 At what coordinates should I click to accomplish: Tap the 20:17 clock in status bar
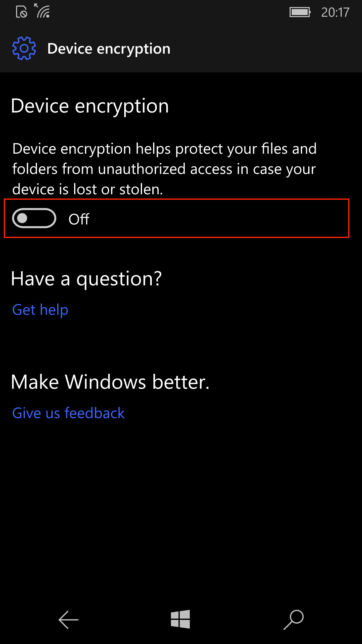[x=335, y=12]
